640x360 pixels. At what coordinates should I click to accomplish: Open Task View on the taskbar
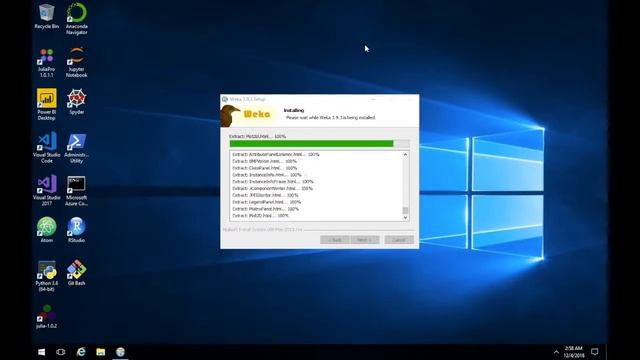coord(60,352)
